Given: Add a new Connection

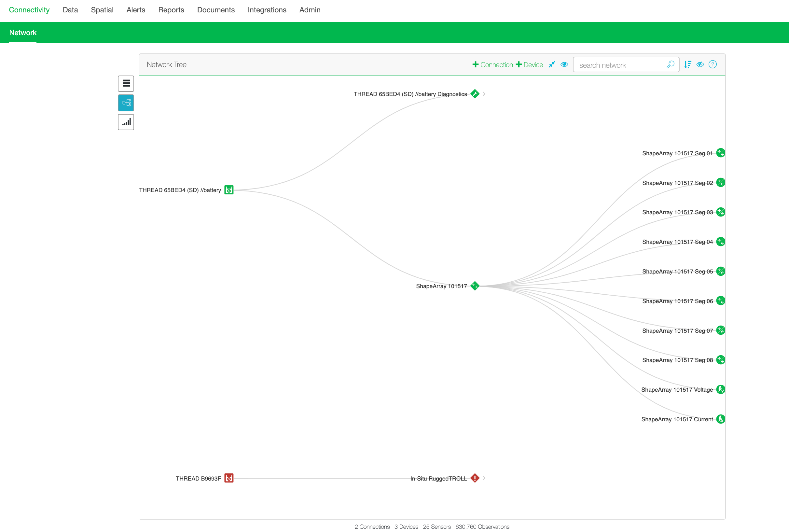Looking at the screenshot, I should (492, 65).
